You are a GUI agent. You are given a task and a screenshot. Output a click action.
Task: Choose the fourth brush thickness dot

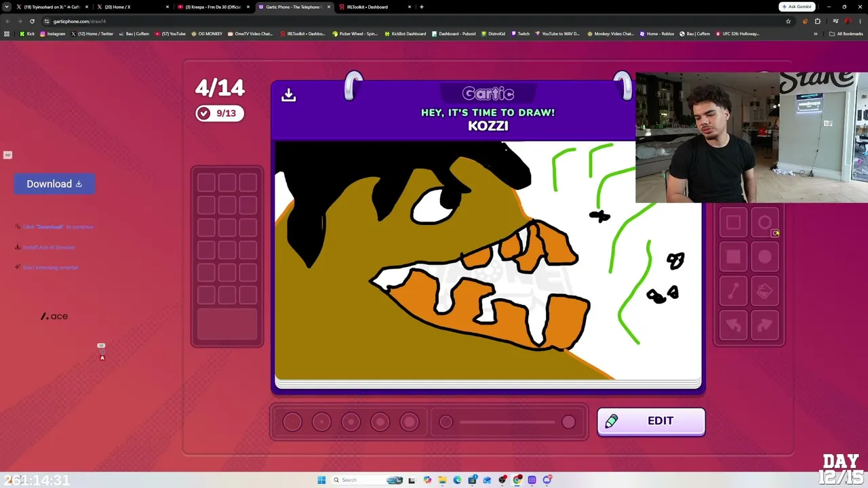point(380,422)
